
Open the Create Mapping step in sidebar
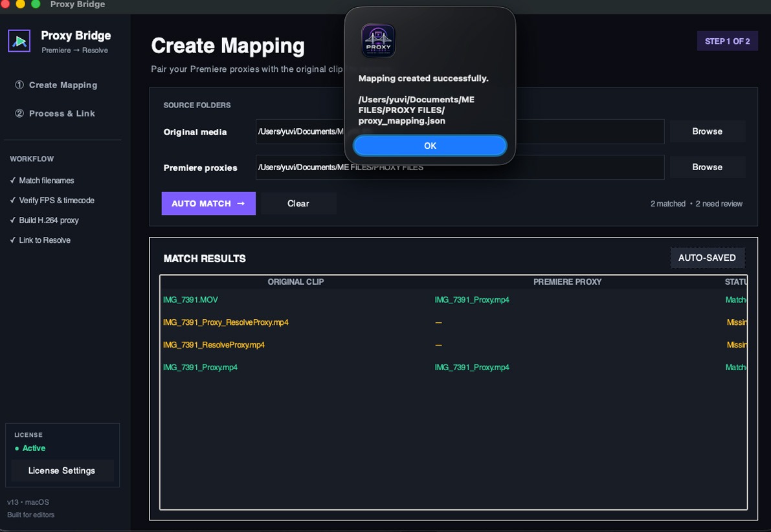56,85
